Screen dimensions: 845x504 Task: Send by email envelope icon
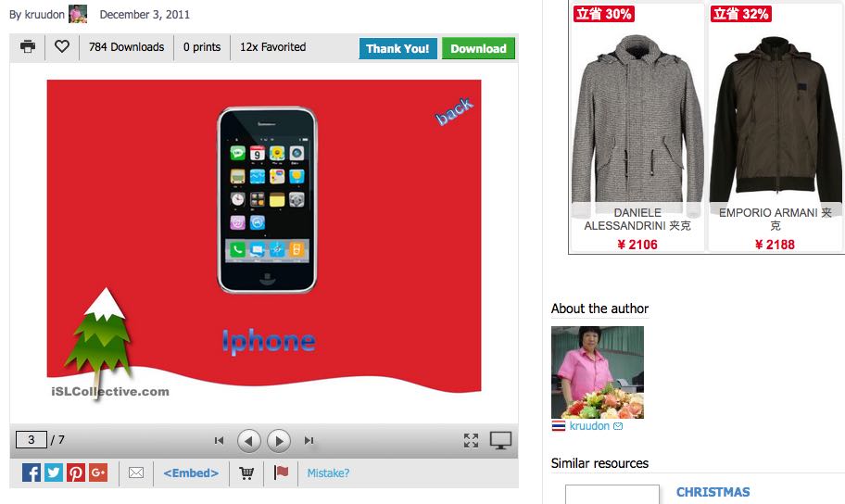point(136,472)
